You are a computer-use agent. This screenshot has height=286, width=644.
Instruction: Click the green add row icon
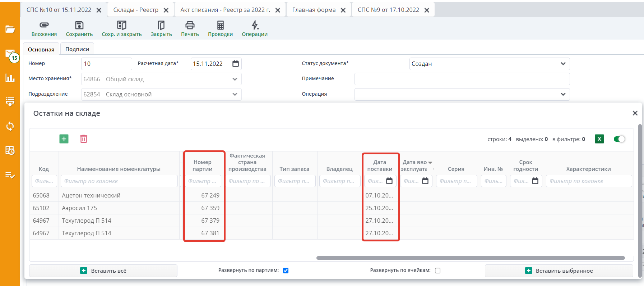(x=64, y=139)
